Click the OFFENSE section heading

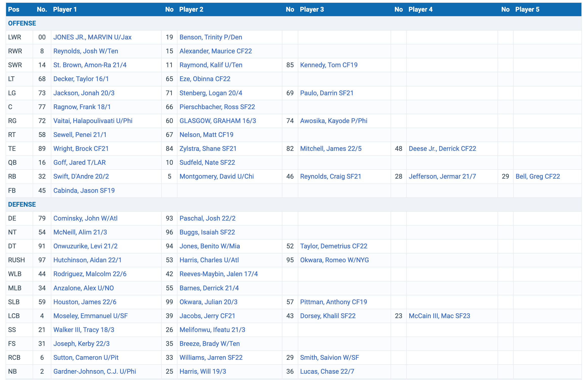click(x=22, y=23)
